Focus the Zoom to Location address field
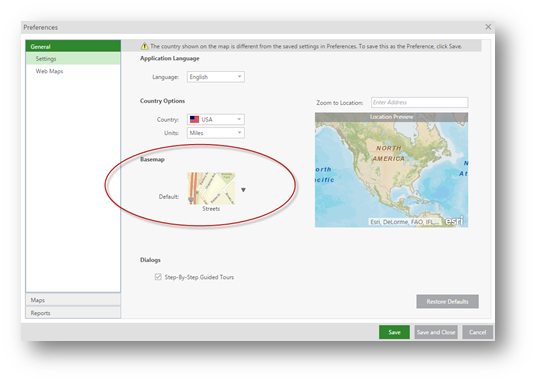Screen dimensions: 537x383 click(x=420, y=102)
